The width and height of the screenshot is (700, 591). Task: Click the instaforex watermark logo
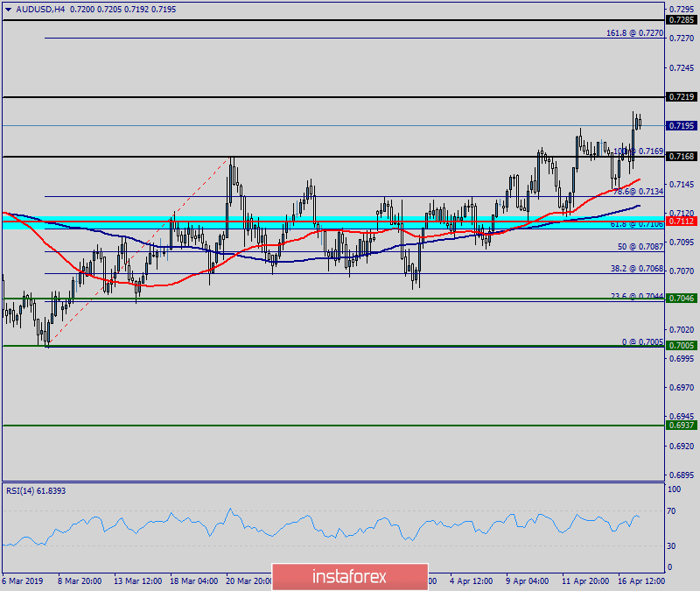click(349, 576)
